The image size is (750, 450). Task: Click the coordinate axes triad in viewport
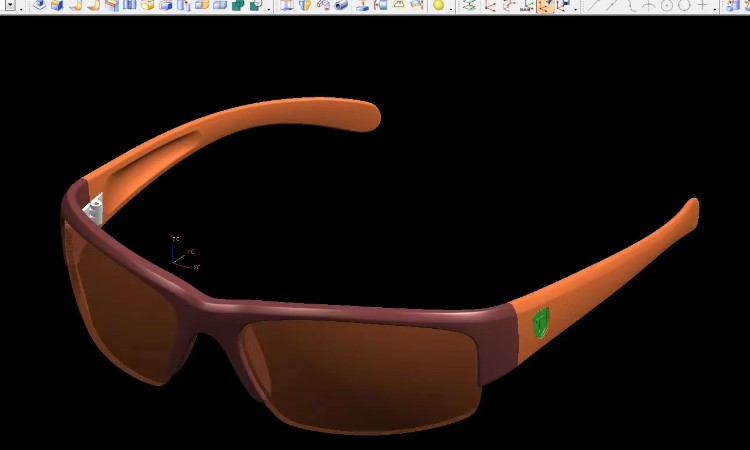click(182, 254)
